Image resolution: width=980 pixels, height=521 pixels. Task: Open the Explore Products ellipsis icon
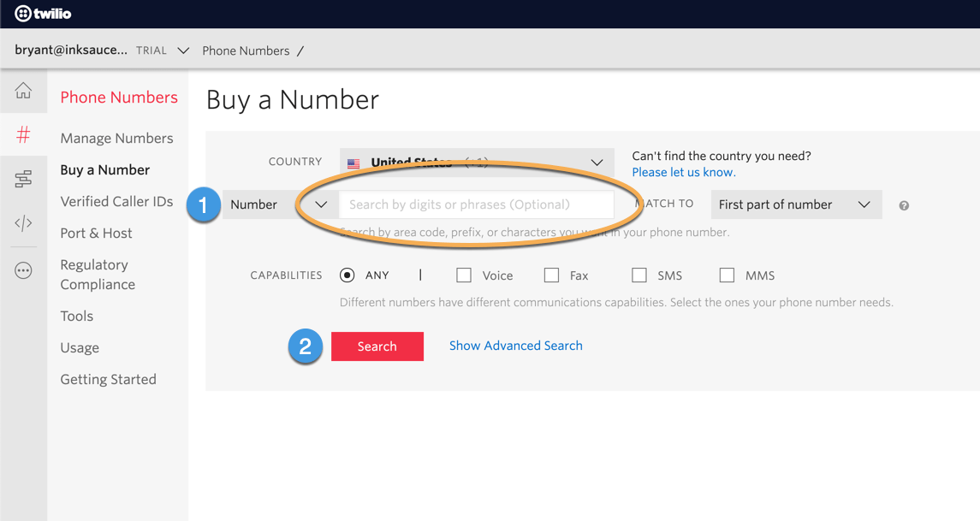tap(23, 269)
